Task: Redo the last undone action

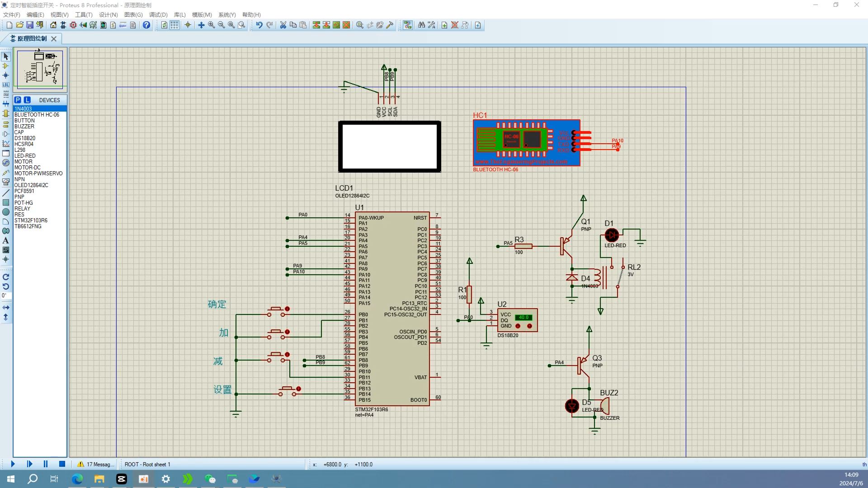Action: click(269, 25)
